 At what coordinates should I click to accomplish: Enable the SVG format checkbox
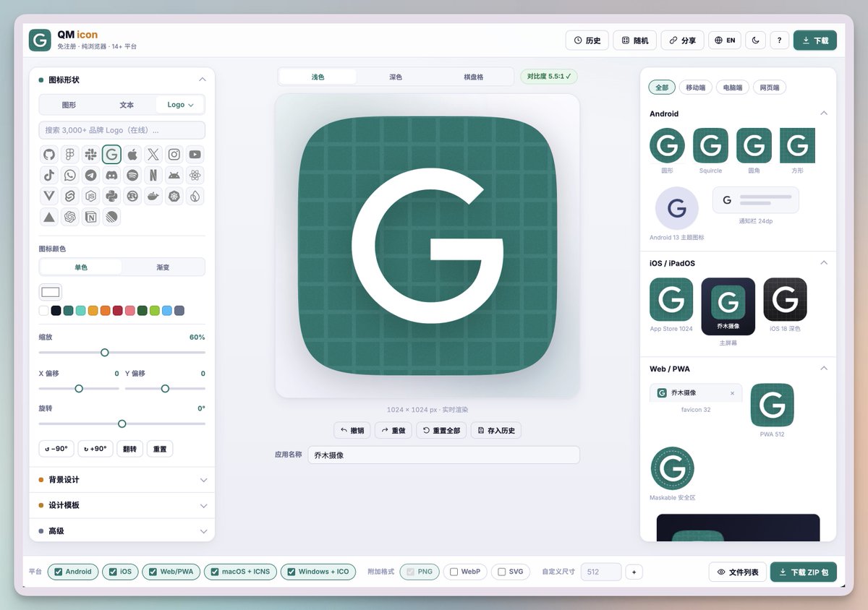(x=502, y=572)
